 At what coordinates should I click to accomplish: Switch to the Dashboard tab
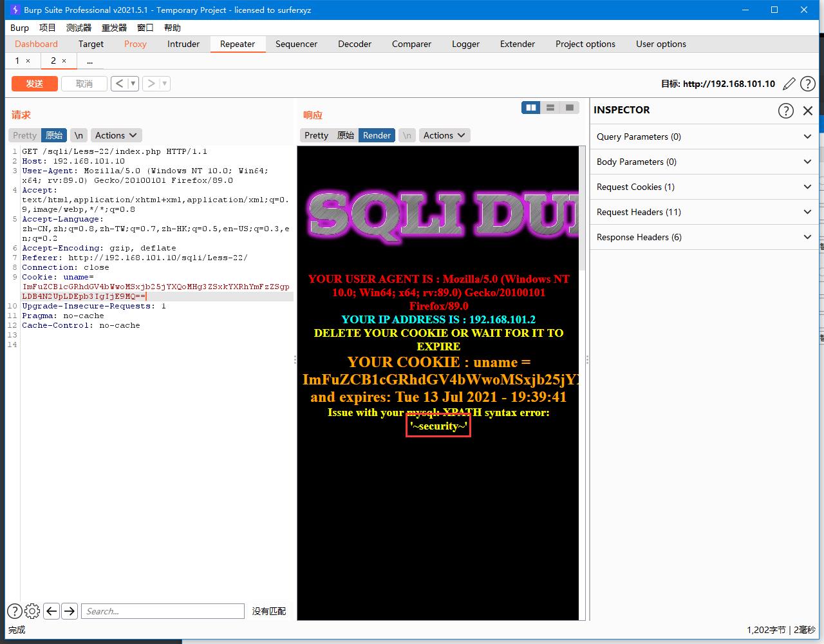[x=36, y=44]
